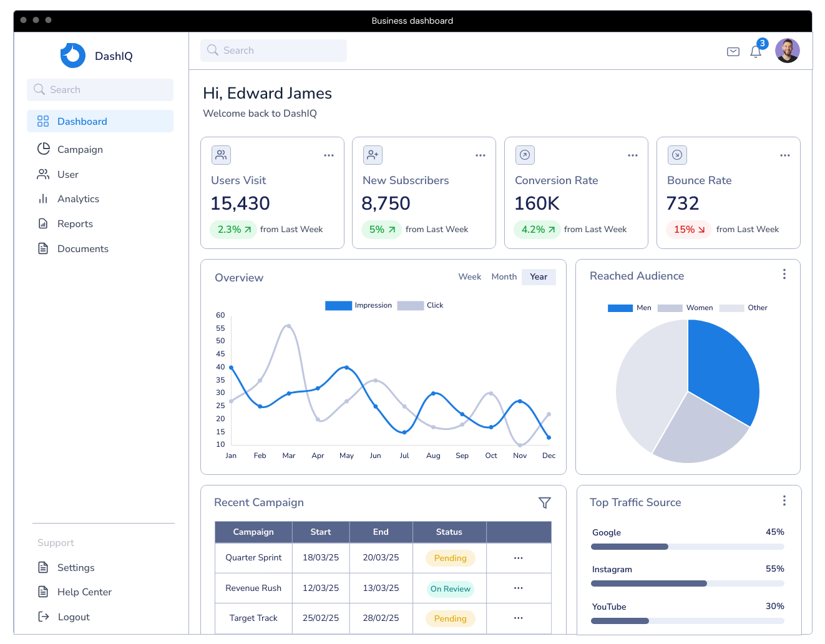Click the Analytics bar chart icon
The image size is (825, 644).
pos(43,198)
